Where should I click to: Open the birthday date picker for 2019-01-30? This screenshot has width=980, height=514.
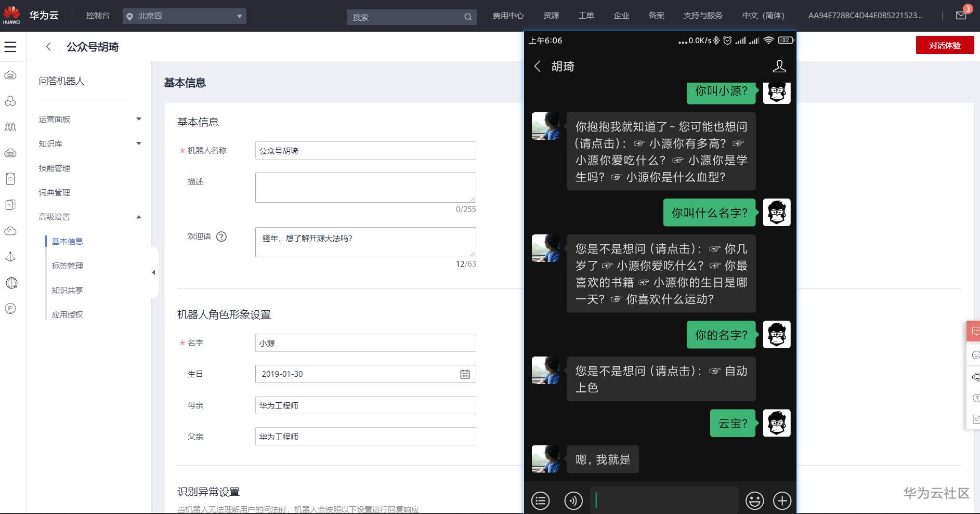click(x=464, y=374)
